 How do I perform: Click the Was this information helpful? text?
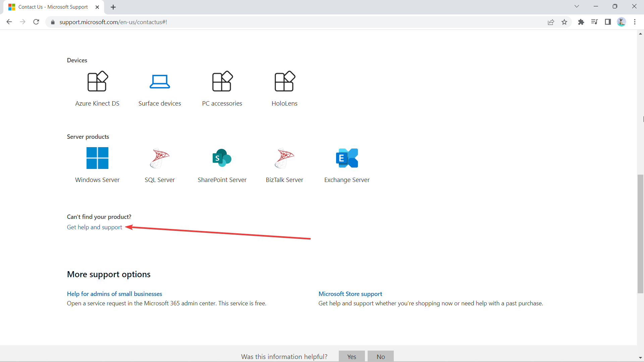tap(284, 357)
